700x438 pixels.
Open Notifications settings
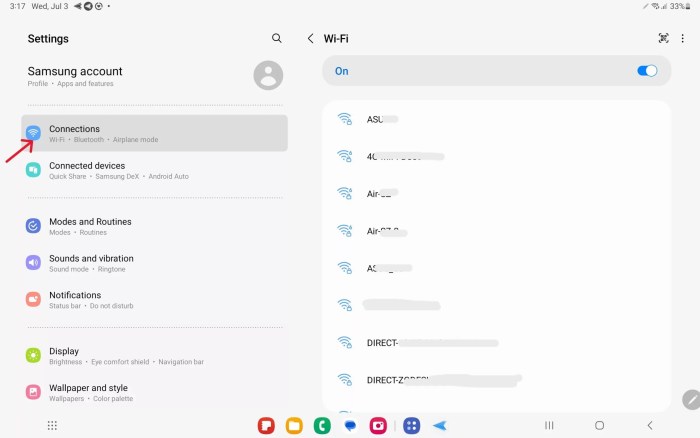coord(154,300)
